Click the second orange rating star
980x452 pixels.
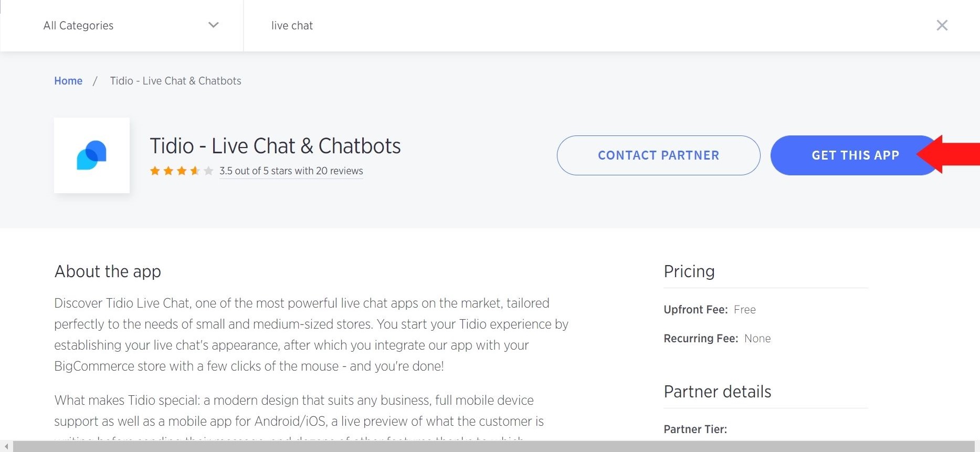click(x=168, y=171)
